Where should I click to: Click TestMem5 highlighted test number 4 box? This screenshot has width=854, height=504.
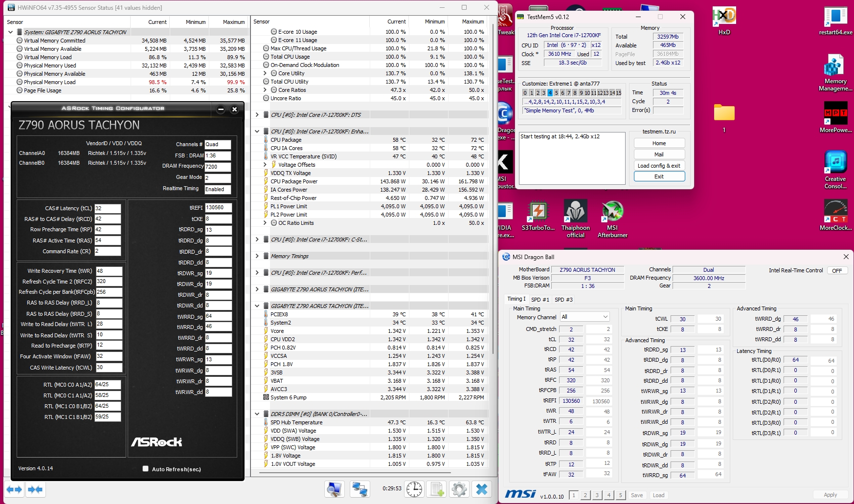tap(550, 93)
